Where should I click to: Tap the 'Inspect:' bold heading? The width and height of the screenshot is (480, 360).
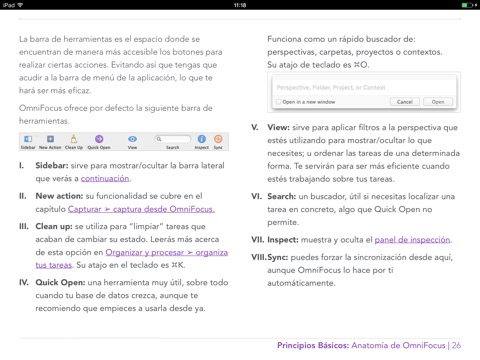click(283, 240)
